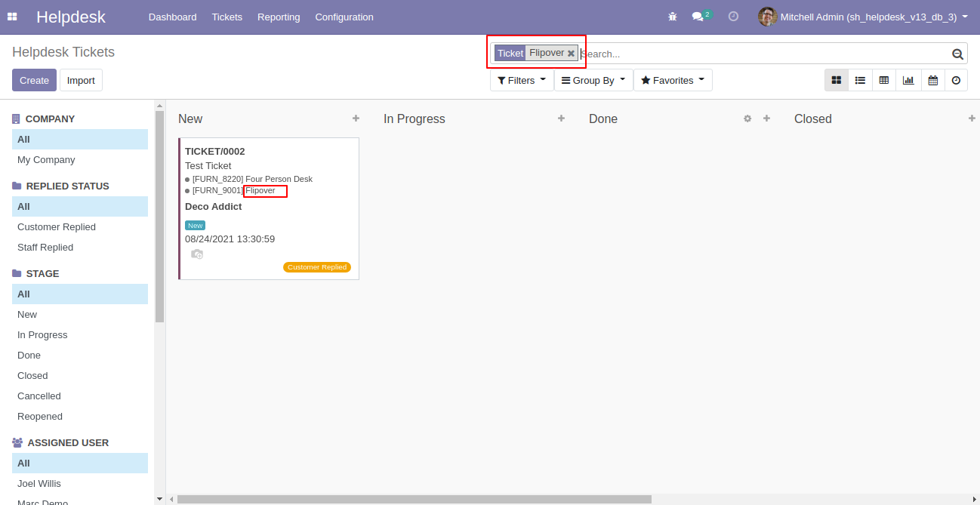Quick add ticket in New column

(356, 119)
